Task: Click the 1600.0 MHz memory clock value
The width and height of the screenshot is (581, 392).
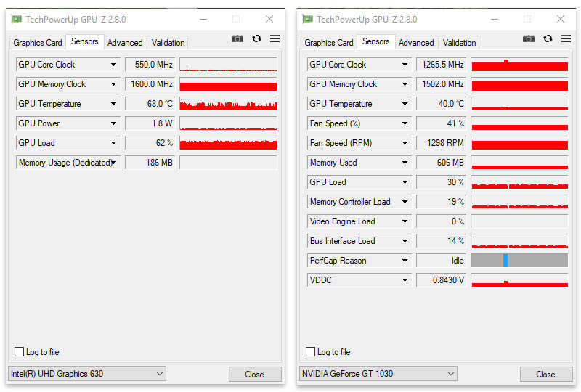Action: pos(150,84)
